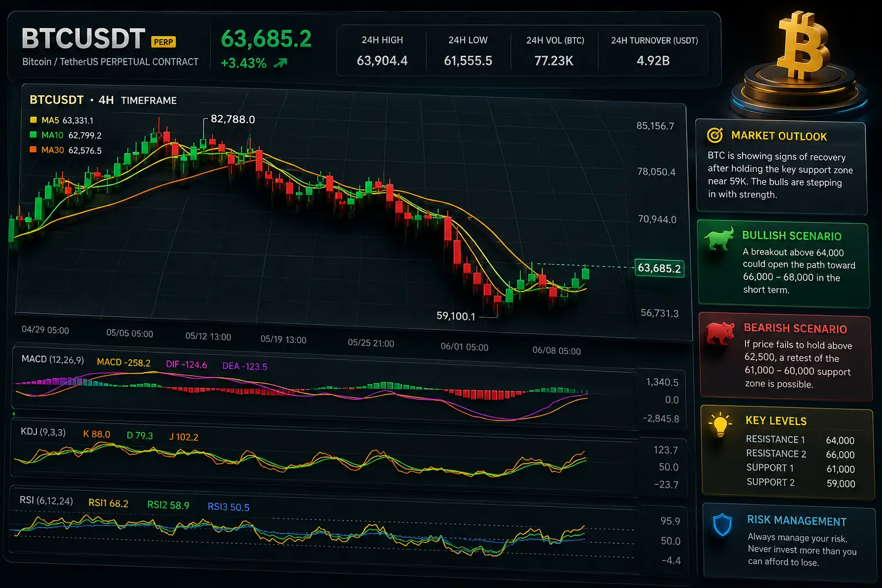Click the 05/12 13:00 date label

208,336
